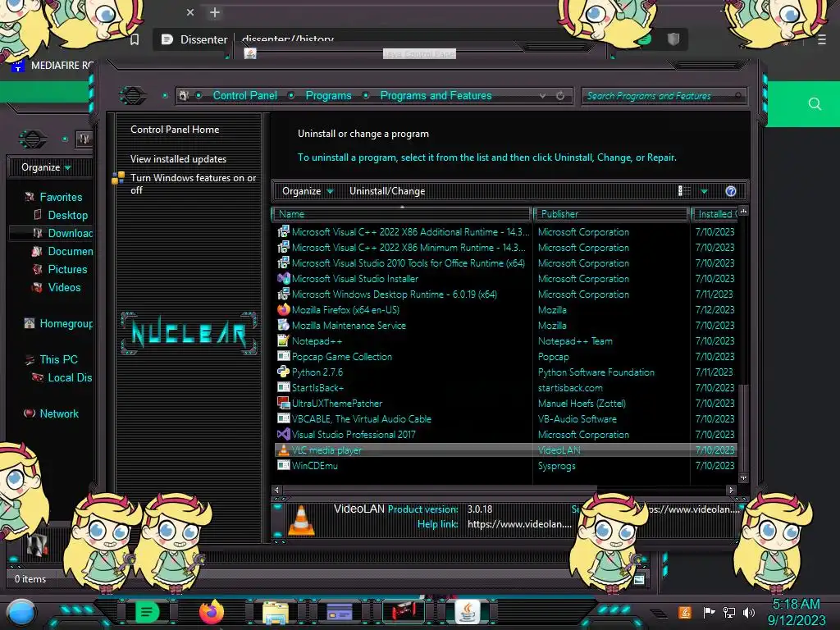This screenshot has height=630, width=840.
Task: Click the Java icon on the taskbar
Action: pos(467,612)
